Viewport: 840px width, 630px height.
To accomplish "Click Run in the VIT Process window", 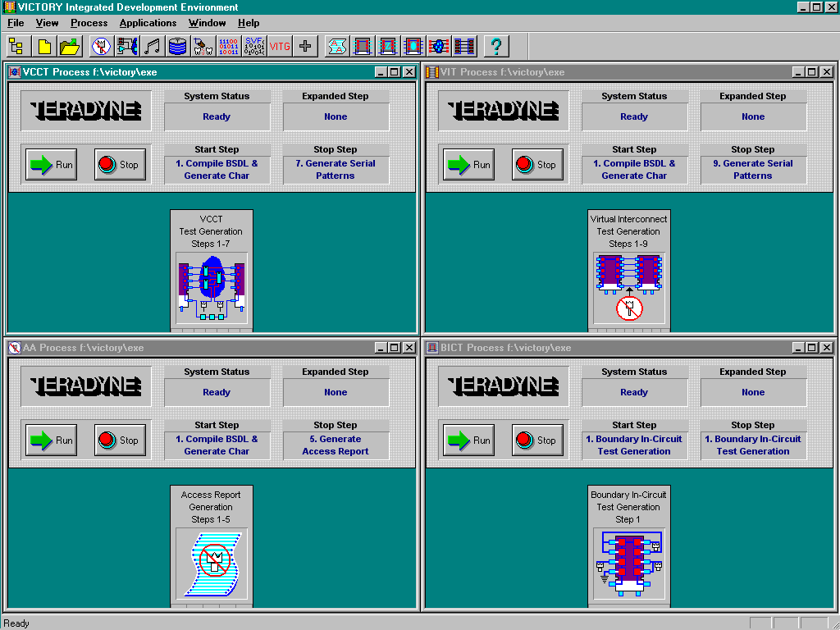I will (x=468, y=164).
